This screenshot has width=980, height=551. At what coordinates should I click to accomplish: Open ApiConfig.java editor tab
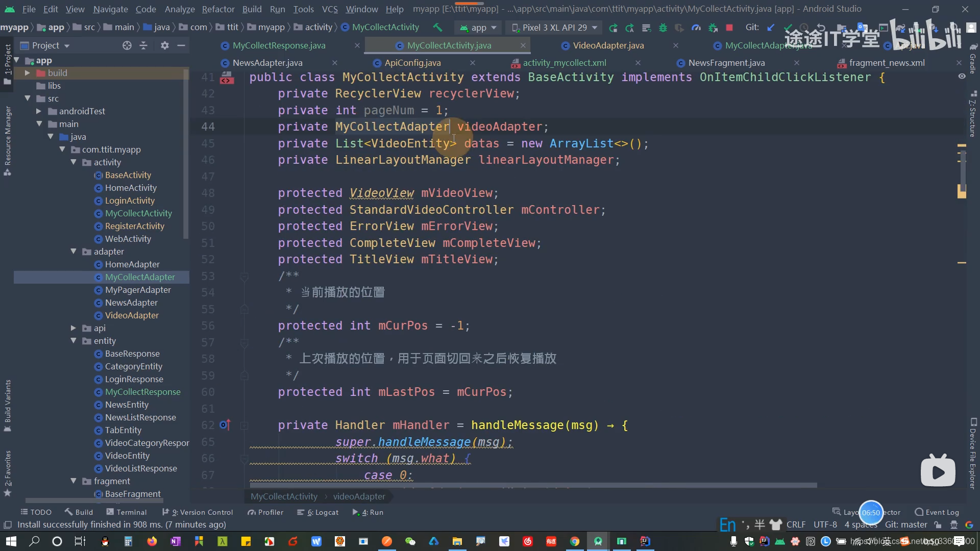point(412,62)
